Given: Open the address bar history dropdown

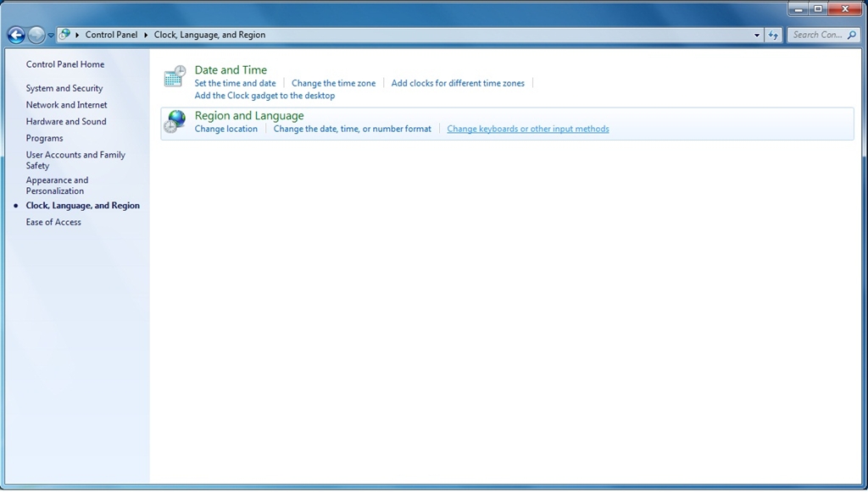Looking at the screenshot, I should pos(757,35).
